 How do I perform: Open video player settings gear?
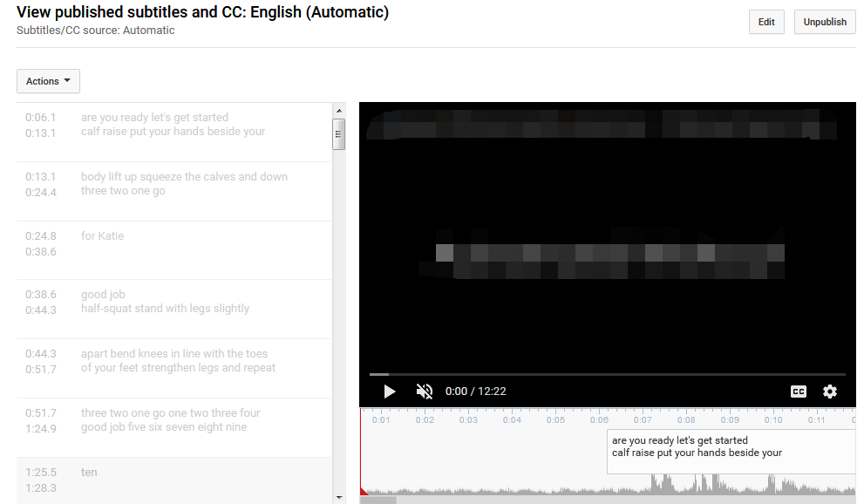click(x=830, y=392)
